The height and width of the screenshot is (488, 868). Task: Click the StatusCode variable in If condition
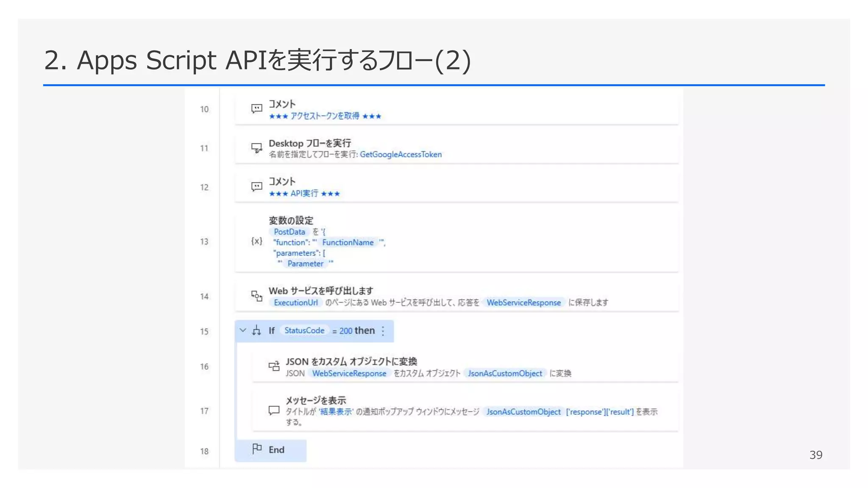[304, 330]
